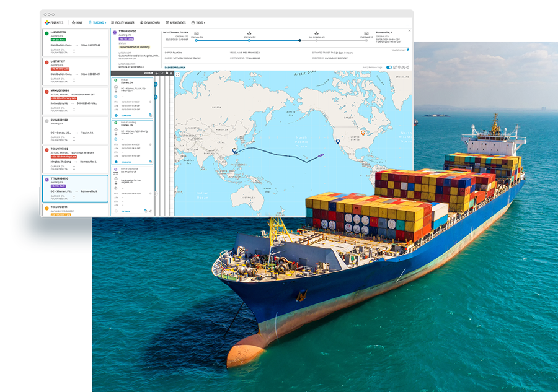Image resolution: width=558 pixels, height=392 pixels.
Task: Click the location pin icon in detail toolbar
Action: tap(399, 67)
